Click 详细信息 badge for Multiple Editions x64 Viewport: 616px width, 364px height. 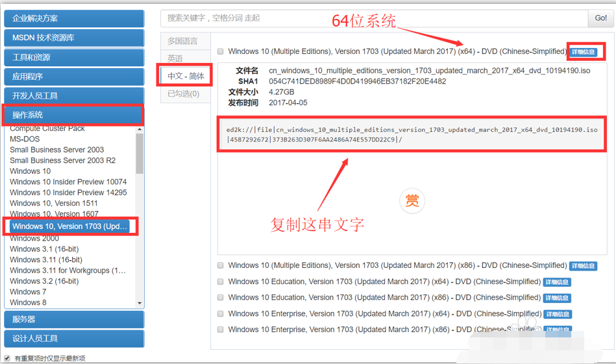coord(583,52)
